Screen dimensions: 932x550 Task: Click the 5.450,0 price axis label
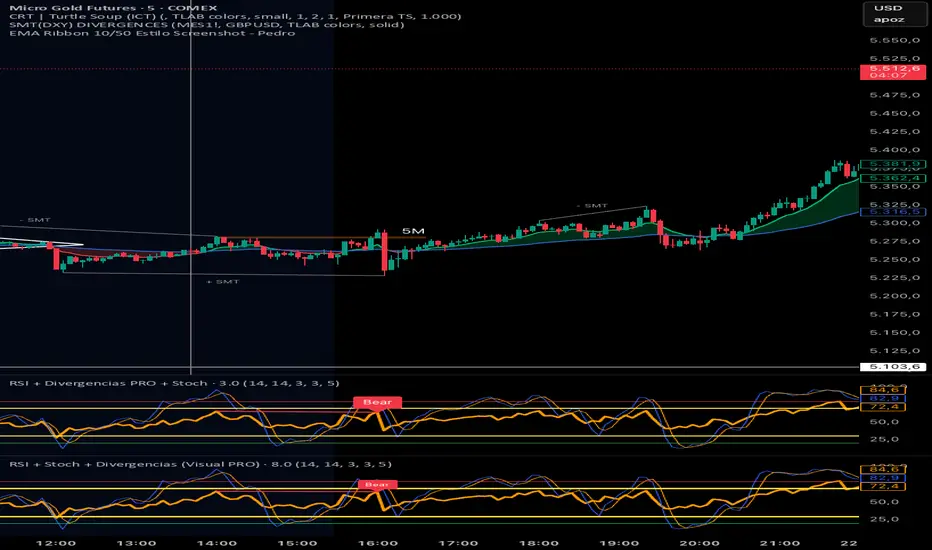click(894, 114)
